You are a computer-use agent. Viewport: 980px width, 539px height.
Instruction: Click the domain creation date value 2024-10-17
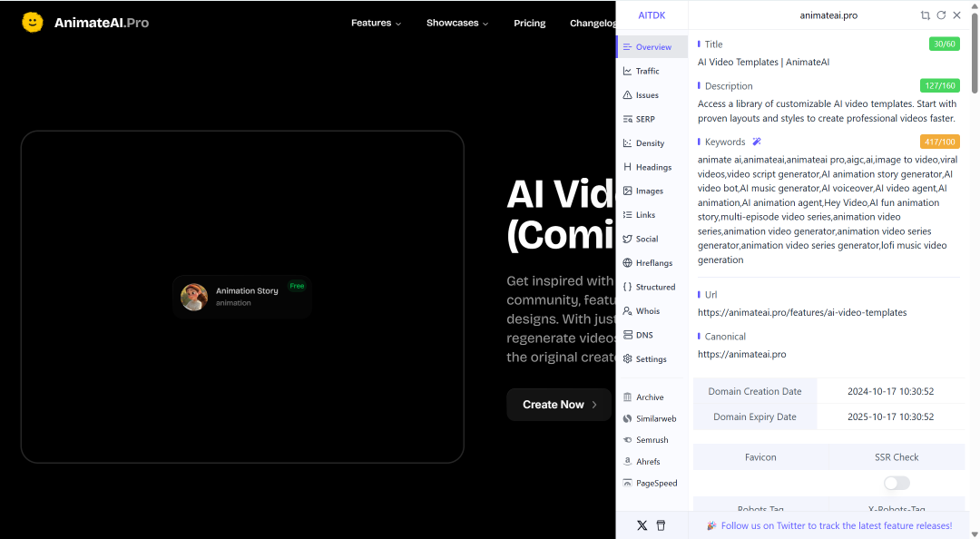(891, 391)
